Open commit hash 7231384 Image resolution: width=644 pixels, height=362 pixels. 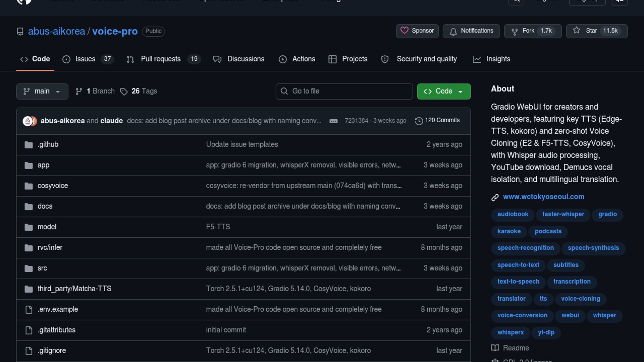(356, 121)
